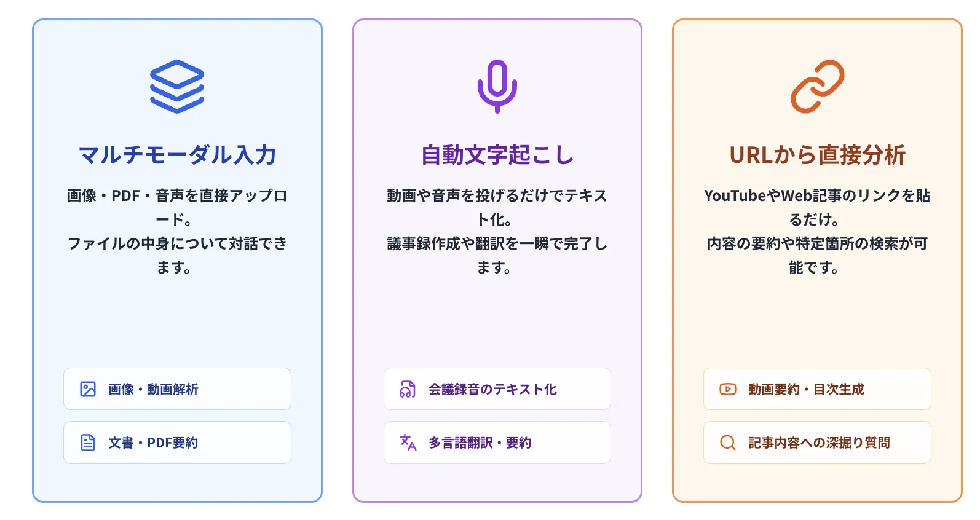Select the translation icon next to 多言語翻訳・要約
The height and width of the screenshot is (520, 980).
406,442
